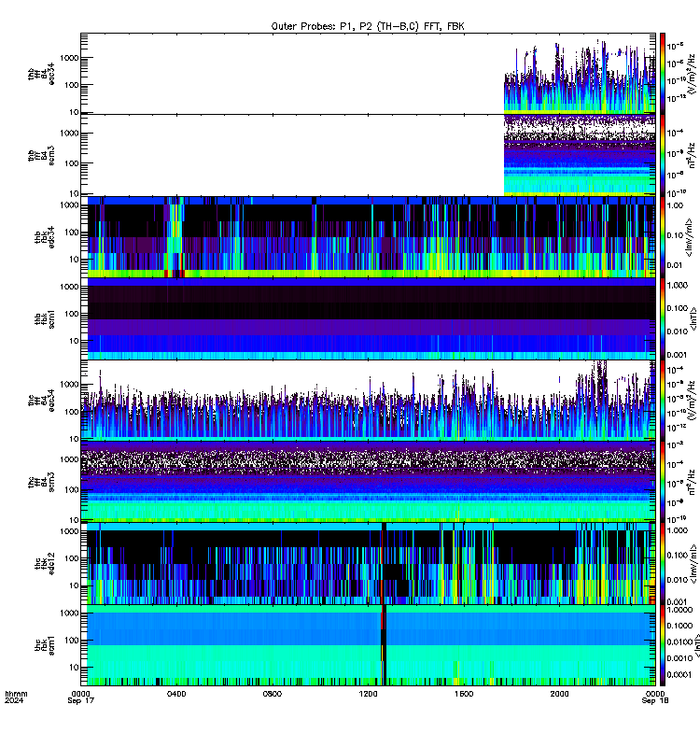The height and width of the screenshot is (747, 700).
Task: Click the thb fbk edc34 spectrogram panel
Action: point(368,237)
